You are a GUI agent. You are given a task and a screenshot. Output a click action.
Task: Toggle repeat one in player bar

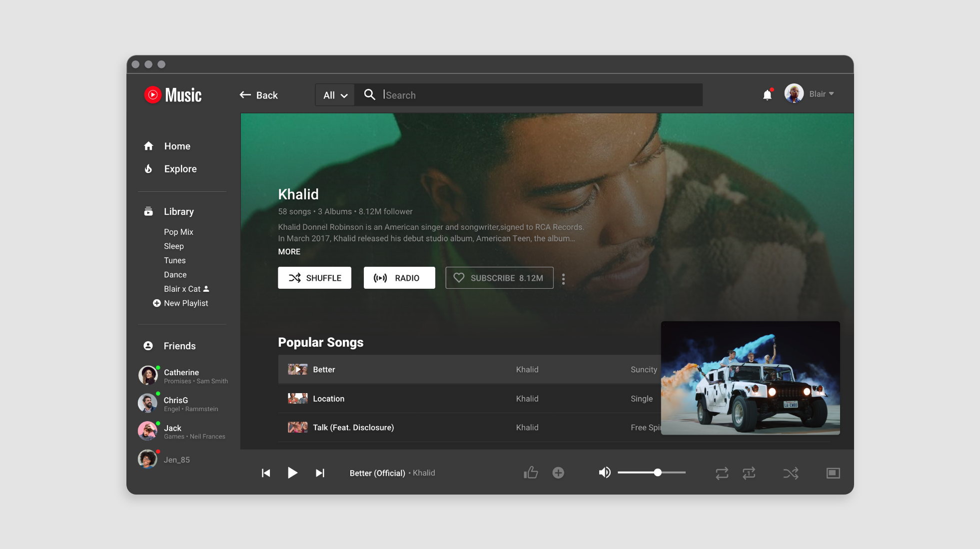click(749, 473)
